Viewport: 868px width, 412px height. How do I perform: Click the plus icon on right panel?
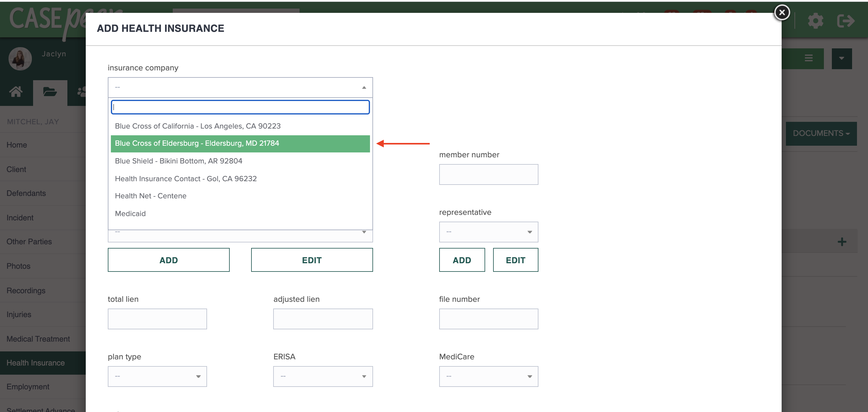(x=842, y=242)
